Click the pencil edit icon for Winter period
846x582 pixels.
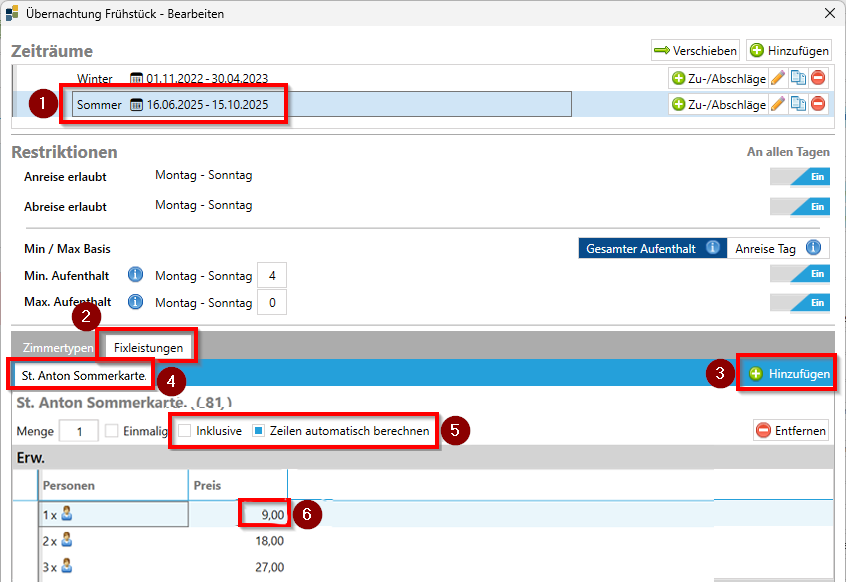click(778, 78)
